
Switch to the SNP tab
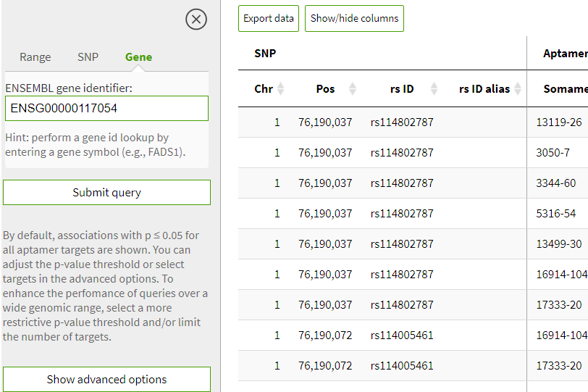click(x=88, y=57)
